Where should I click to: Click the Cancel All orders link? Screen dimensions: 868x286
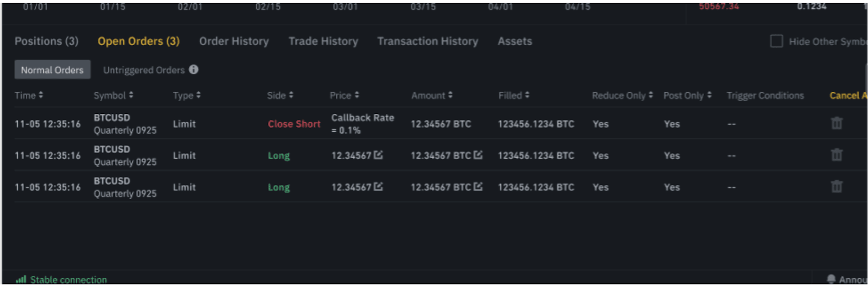847,96
